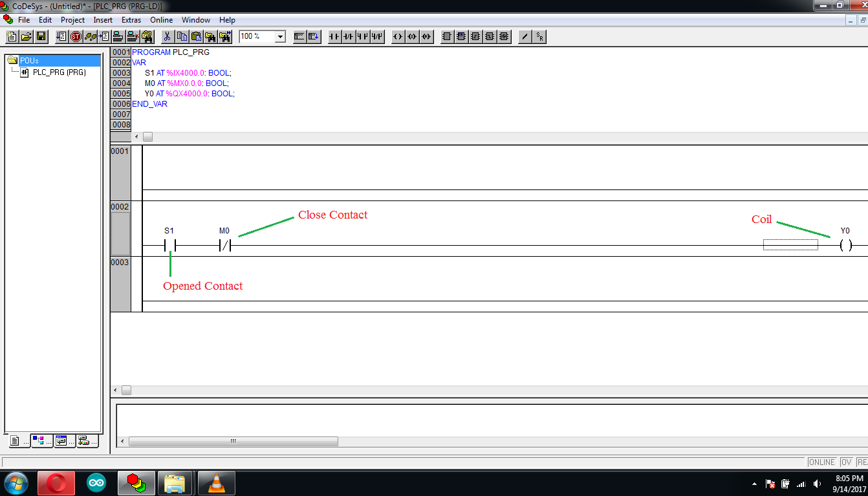Click the Save file toolbar icon
This screenshot has height=496, width=868.
(x=41, y=37)
